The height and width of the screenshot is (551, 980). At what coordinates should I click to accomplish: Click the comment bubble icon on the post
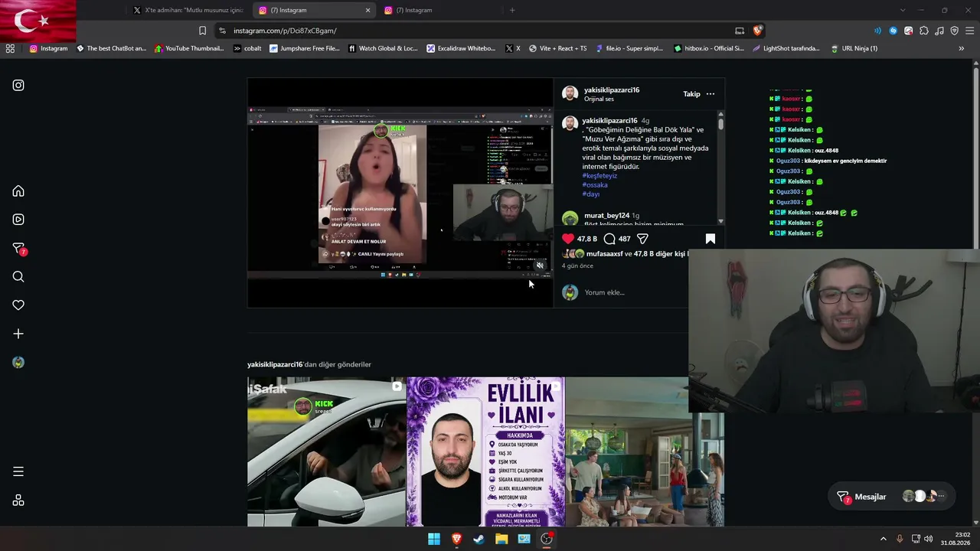point(609,239)
